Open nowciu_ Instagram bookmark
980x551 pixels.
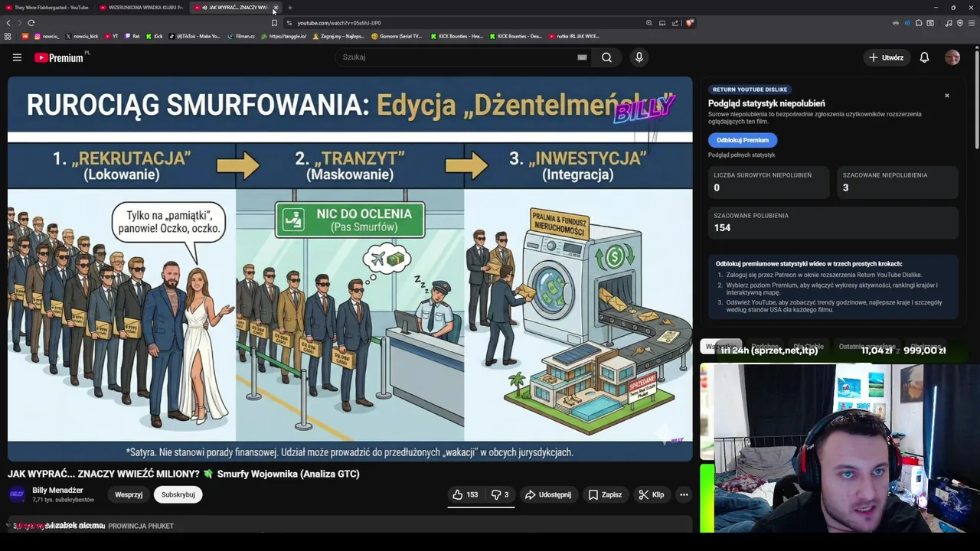pos(47,36)
